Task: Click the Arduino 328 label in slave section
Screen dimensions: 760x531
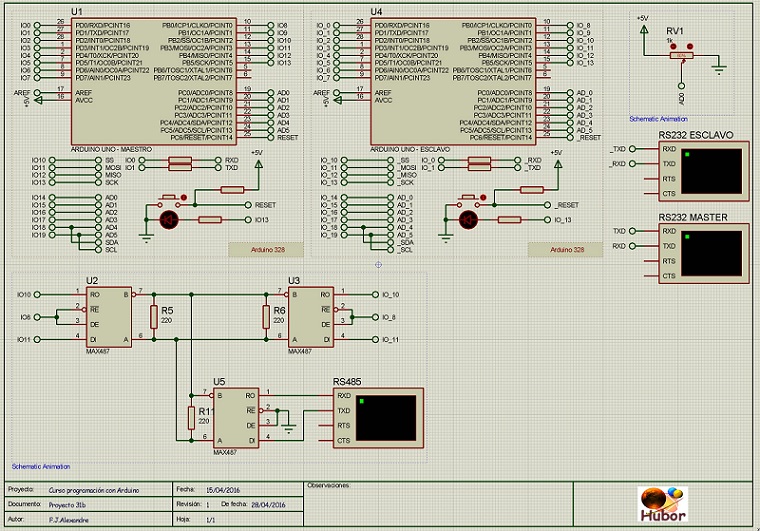Action: 567,250
